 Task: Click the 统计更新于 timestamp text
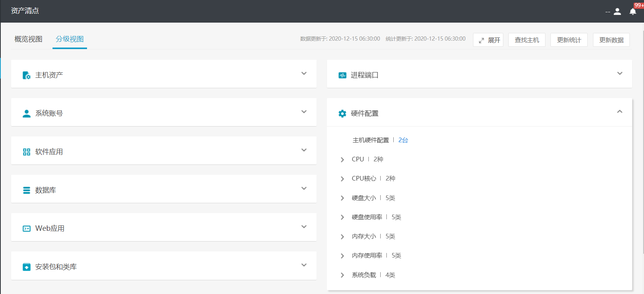(426, 39)
